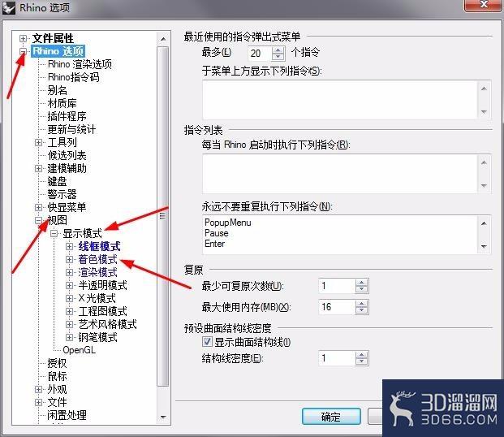Open the OpenGL settings page
Viewport: 504px width, 437px height.
coord(79,350)
